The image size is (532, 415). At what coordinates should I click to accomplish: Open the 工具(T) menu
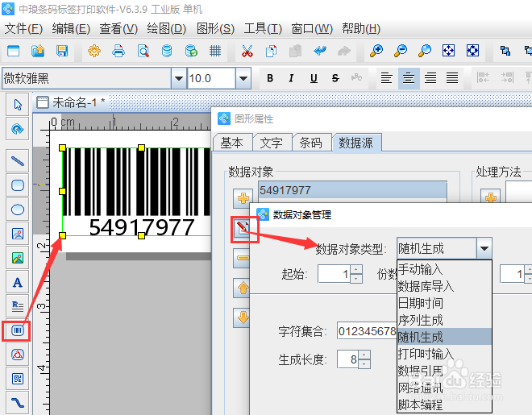pos(263,29)
